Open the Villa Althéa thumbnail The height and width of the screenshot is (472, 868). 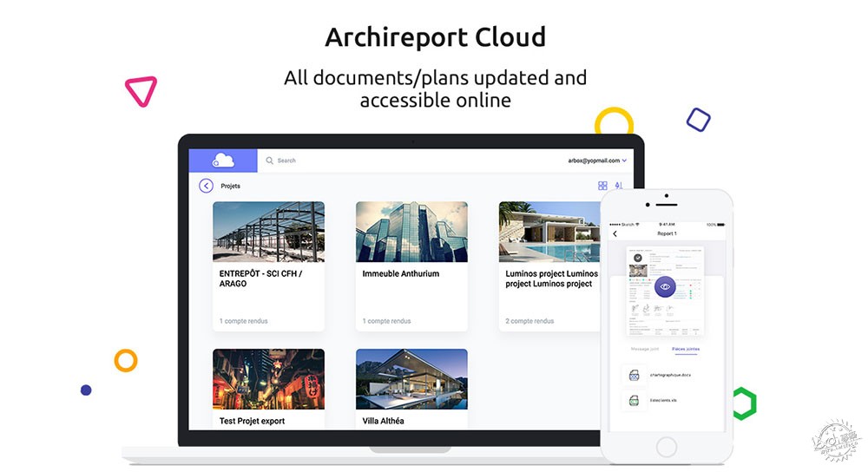click(x=411, y=379)
